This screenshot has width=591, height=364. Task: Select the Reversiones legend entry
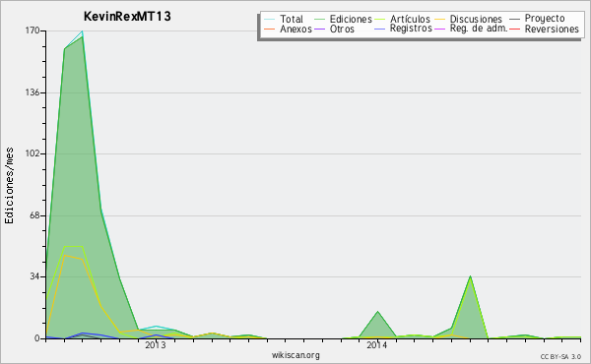click(552, 29)
